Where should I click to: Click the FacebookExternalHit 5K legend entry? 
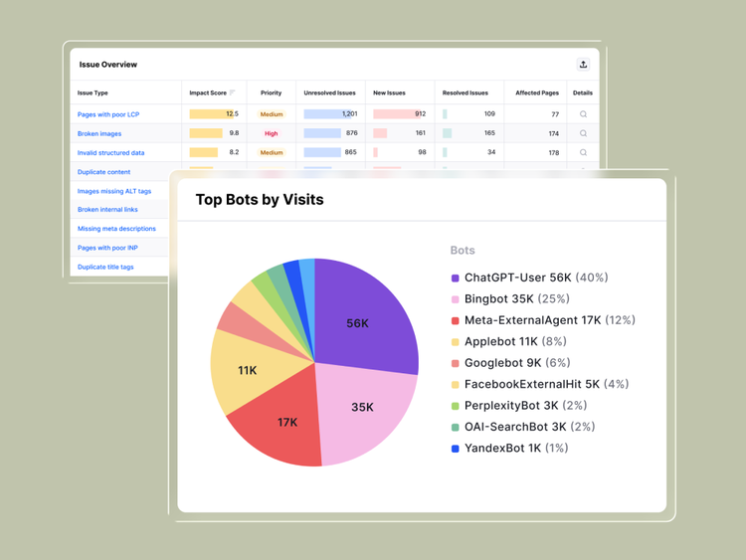point(540,384)
